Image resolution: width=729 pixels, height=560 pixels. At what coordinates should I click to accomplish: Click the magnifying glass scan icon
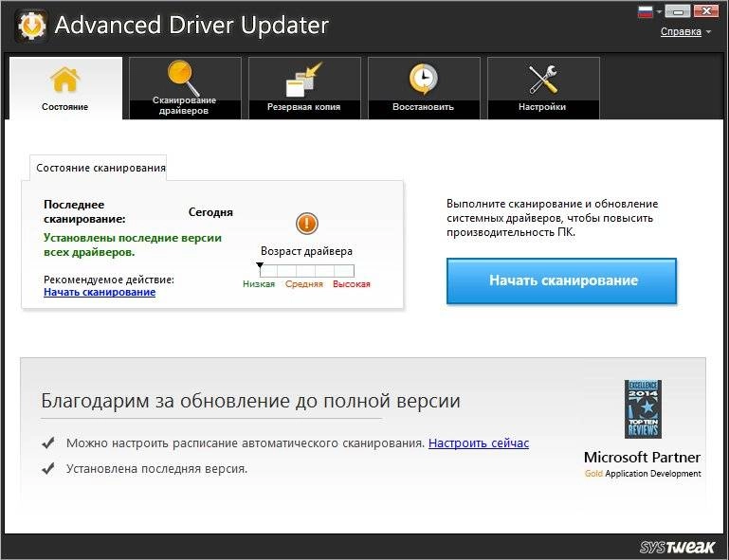(x=183, y=78)
